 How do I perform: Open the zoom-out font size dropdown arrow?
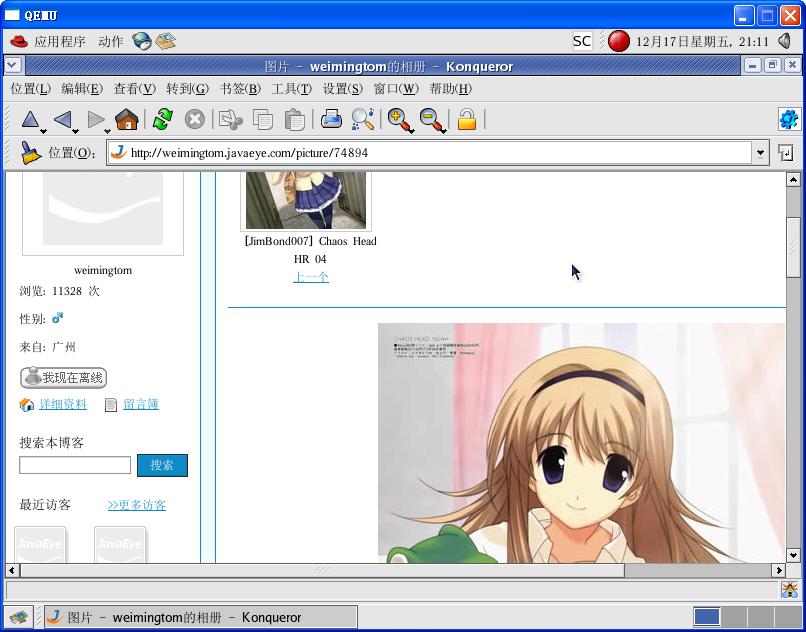tap(443, 131)
